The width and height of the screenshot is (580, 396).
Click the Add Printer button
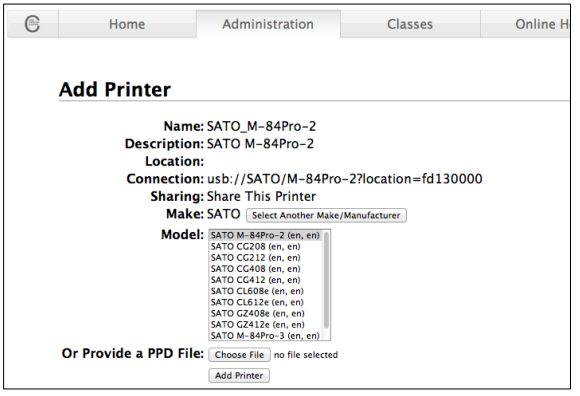pos(239,375)
